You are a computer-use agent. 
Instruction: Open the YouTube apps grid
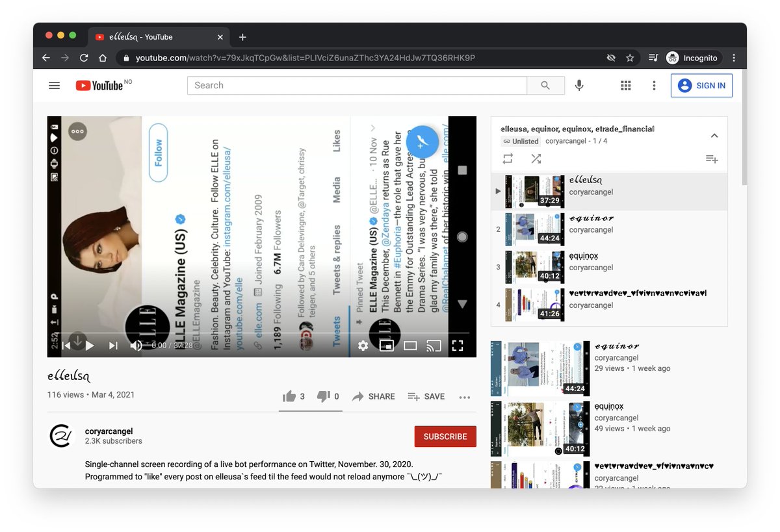626,85
